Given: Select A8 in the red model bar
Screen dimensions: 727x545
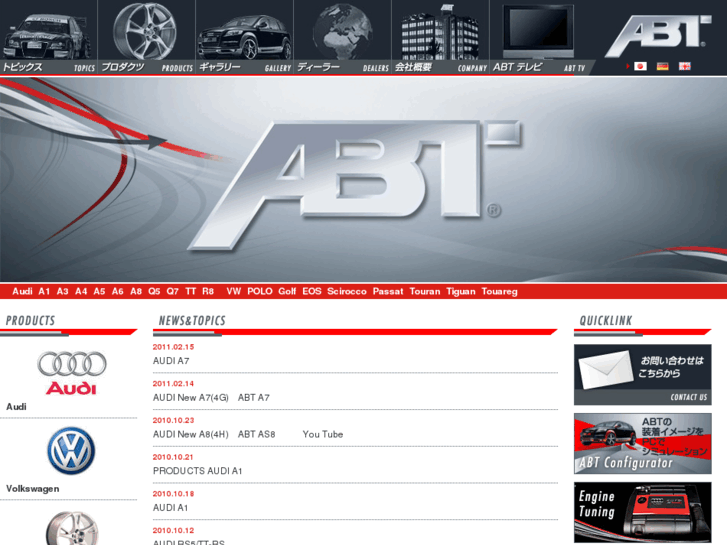Looking at the screenshot, I should click(136, 291).
